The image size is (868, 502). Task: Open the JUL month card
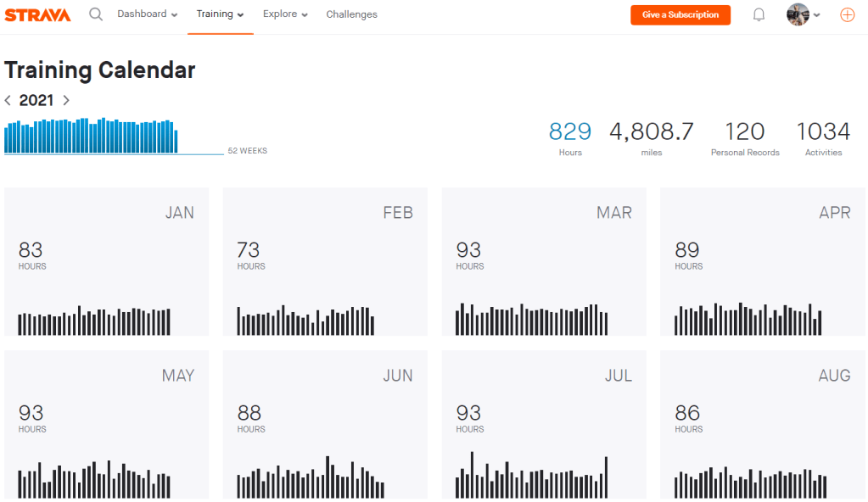(x=544, y=424)
